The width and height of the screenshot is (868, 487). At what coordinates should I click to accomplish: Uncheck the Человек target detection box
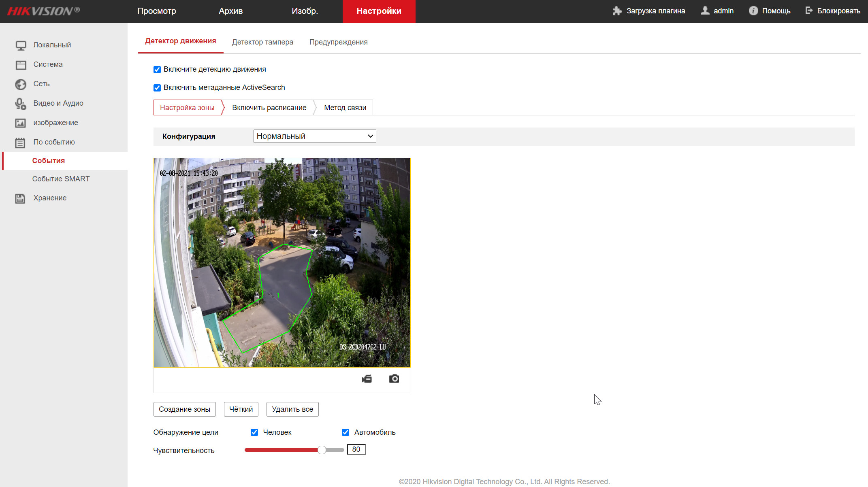coord(254,432)
